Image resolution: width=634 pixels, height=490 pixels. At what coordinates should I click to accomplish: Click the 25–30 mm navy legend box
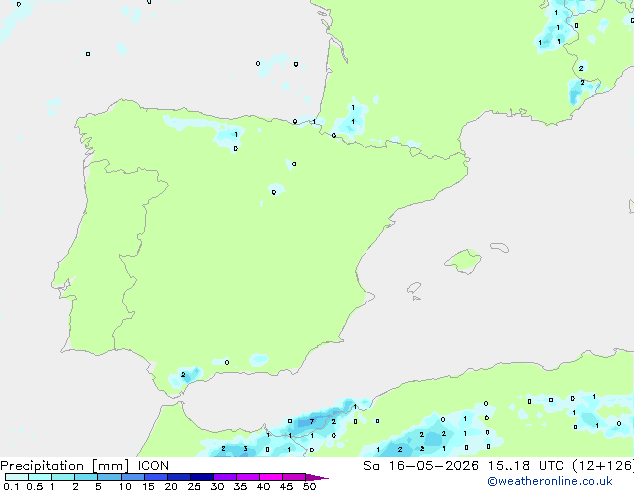tap(202, 477)
